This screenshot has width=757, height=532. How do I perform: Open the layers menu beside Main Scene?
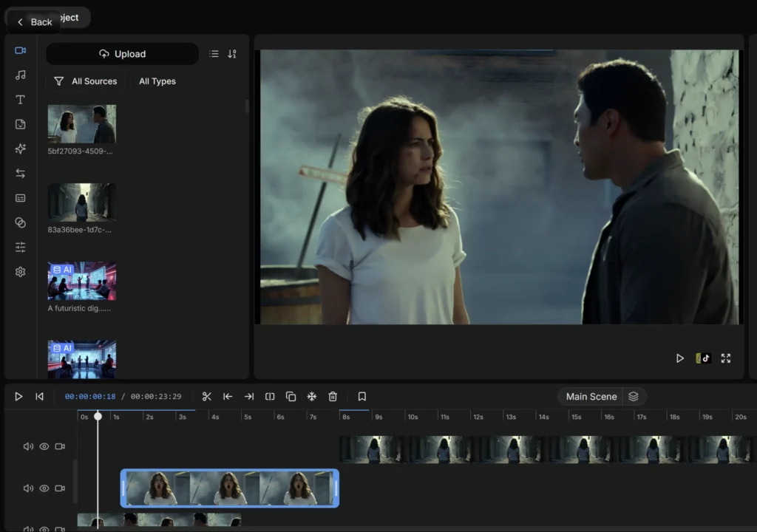(634, 397)
